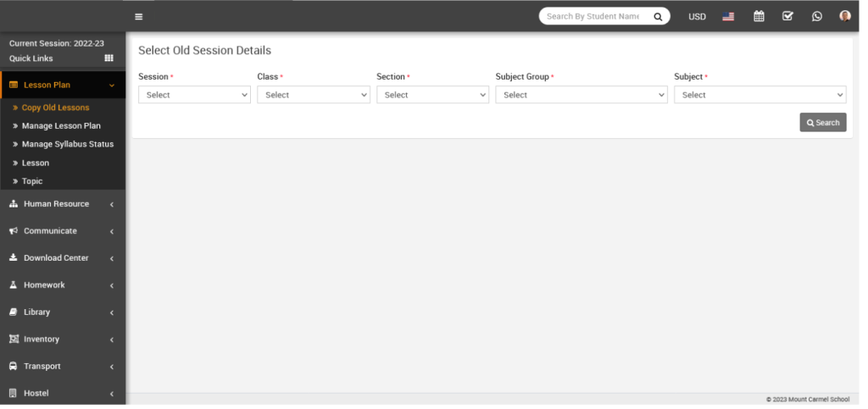Click the user profile avatar
The height and width of the screenshot is (409, 868).
coord(844,16)
